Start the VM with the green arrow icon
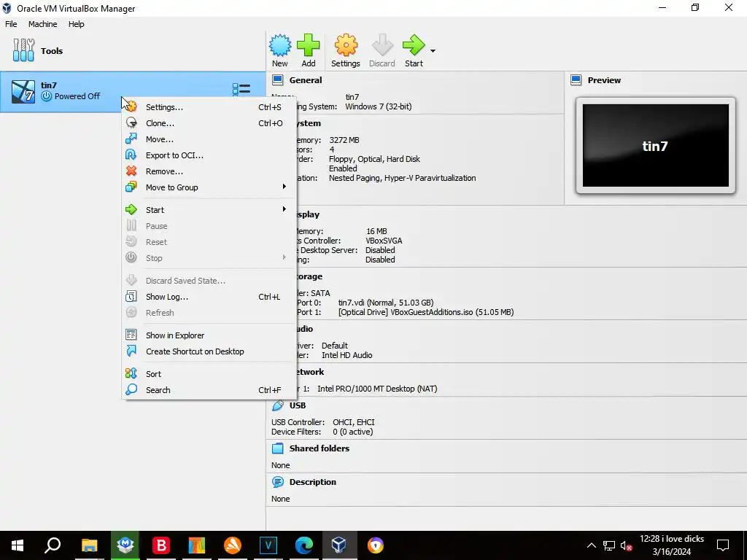The width and height of the screenshot is (747, 560). (x=414, y=46)
